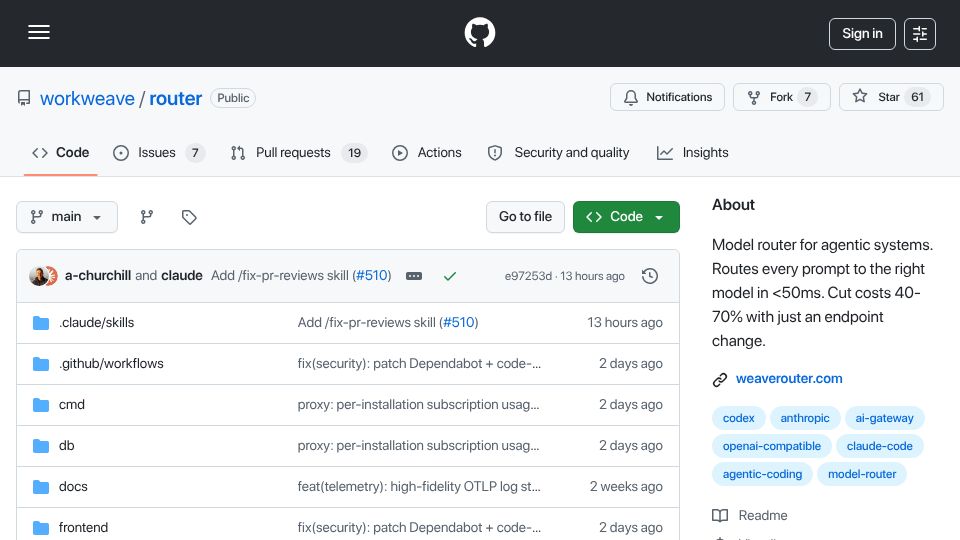Click the folder icon beside .claude/skills

(x=41, y=323)
